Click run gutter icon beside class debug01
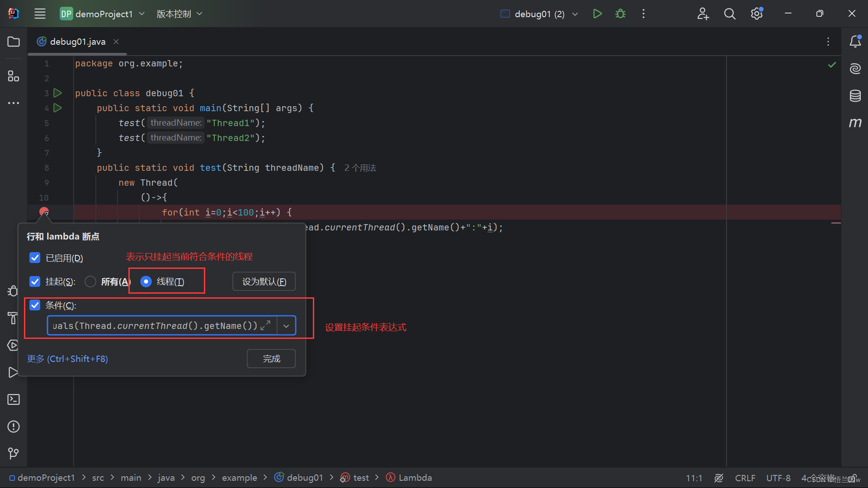This screenshot has width=868, height=488. (57, 93)
